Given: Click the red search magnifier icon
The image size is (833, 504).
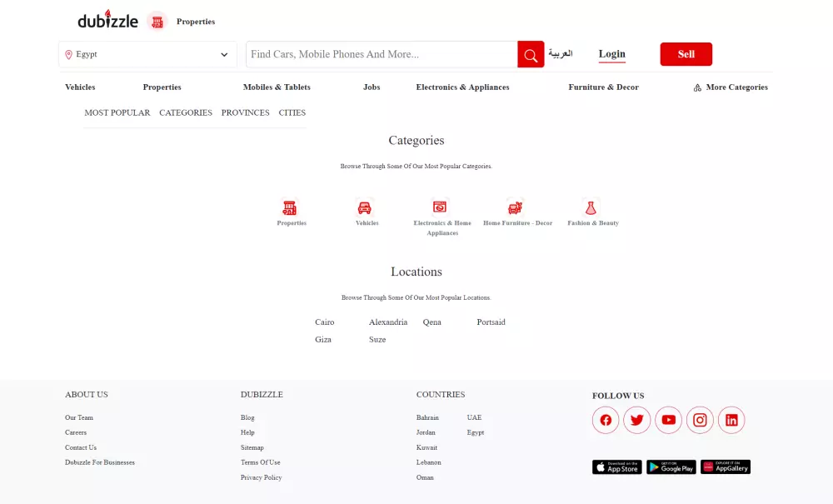Looking at the screenshot, I should [x=531, y=54].
